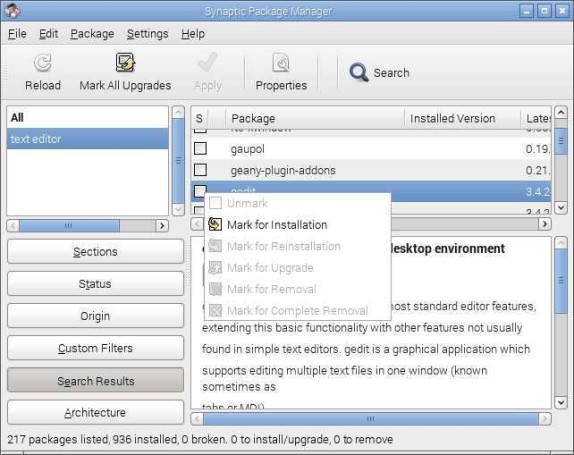
Task: Click description pane scroll-down arrow
Action: [561, 402]
